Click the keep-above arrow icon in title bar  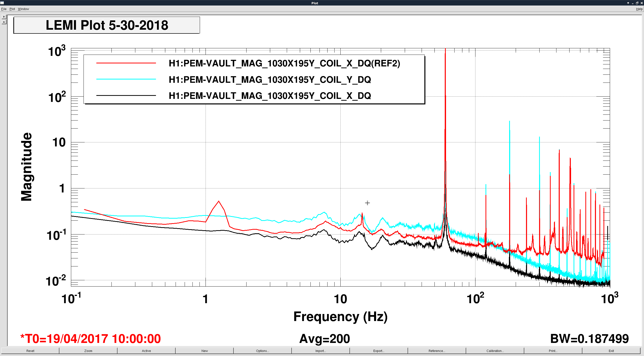pyautogui.click(x=628, y=3)
